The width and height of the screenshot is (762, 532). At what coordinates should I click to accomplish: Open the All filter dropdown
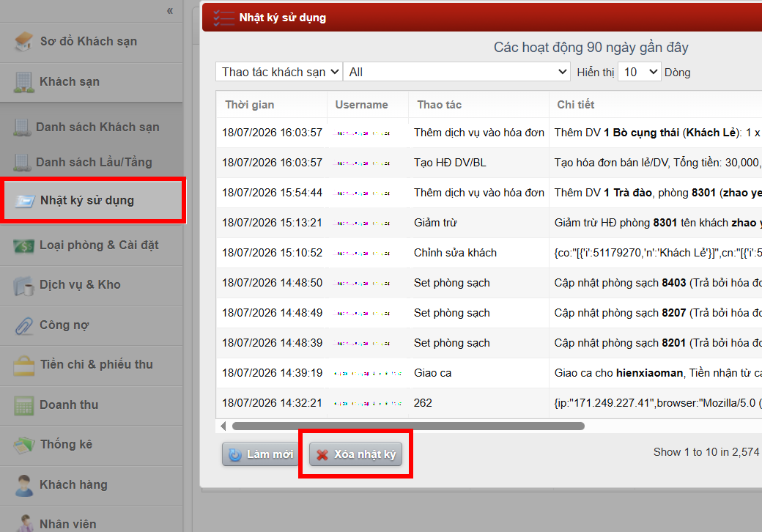456,72
